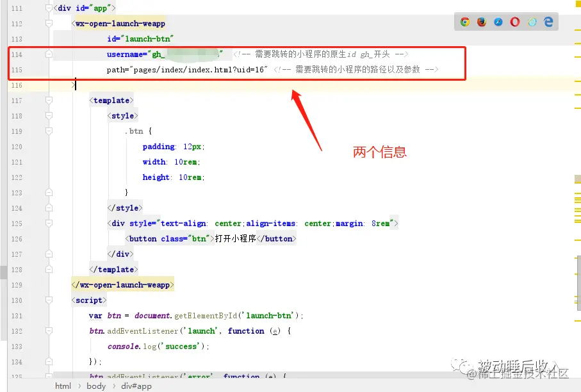Screen dimensions: 581x392
Task: Toggle fold end marker at line 128
Action: (49, 270)
